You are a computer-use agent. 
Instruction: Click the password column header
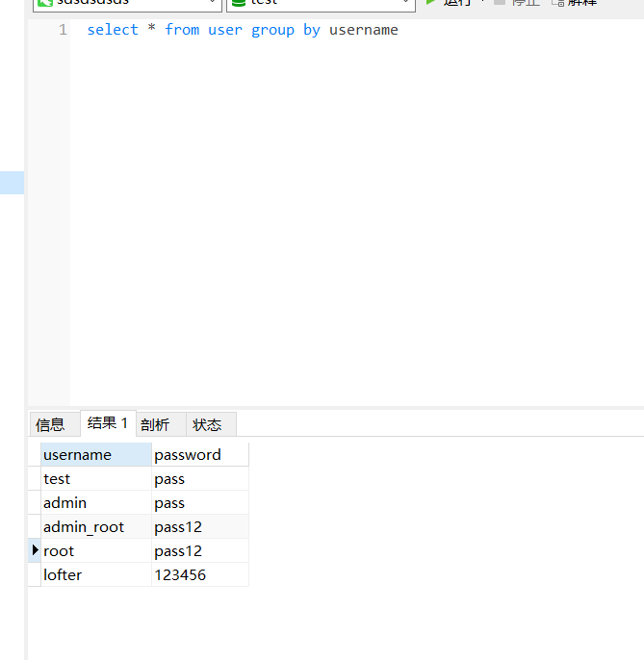pyautogui.click(x=200, y=454)
